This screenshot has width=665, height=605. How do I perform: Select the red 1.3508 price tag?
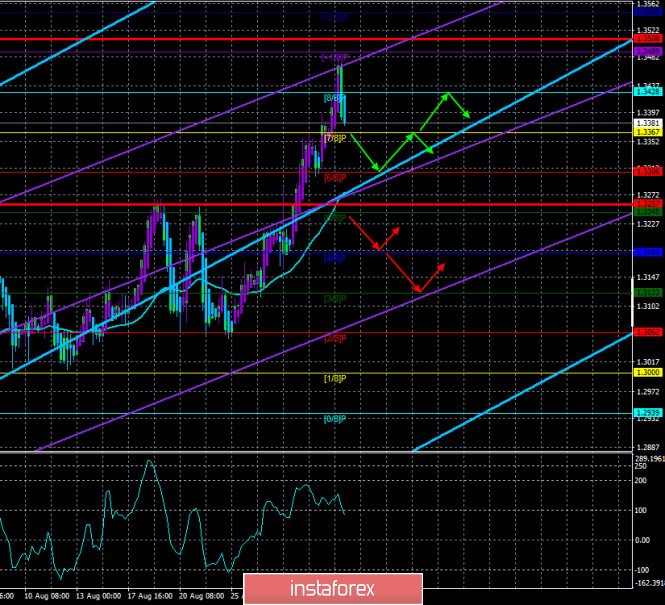(648, 39)
